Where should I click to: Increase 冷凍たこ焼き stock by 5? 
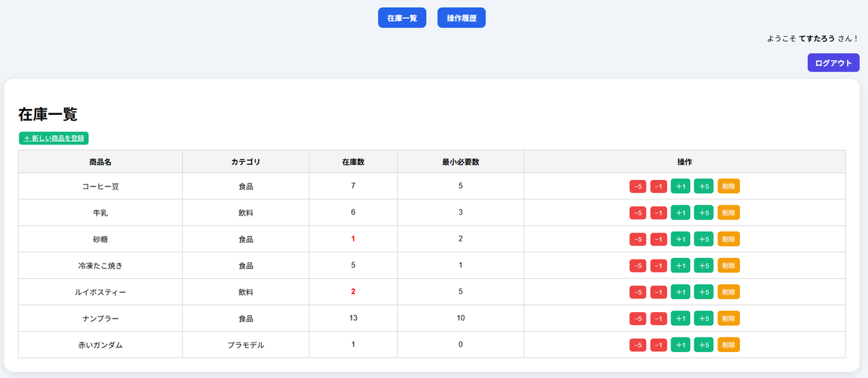coord(704,265)
